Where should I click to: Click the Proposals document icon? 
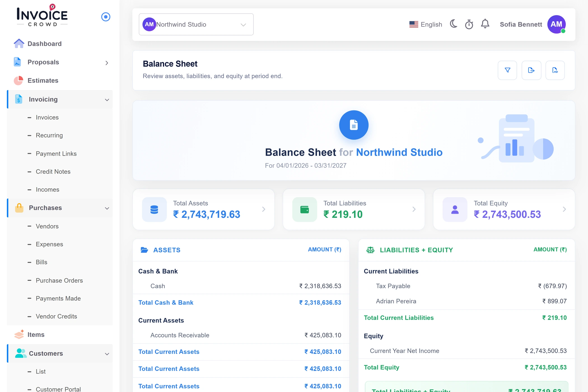[17, 62]
